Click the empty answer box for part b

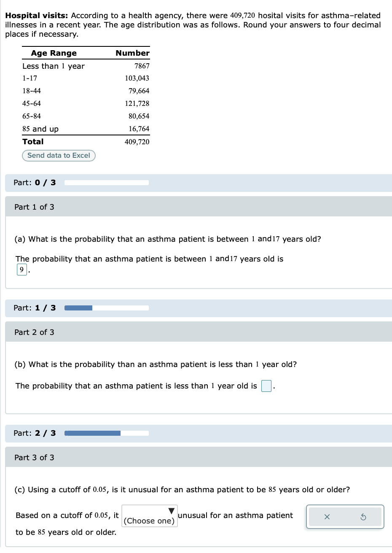tap(266, 386)
